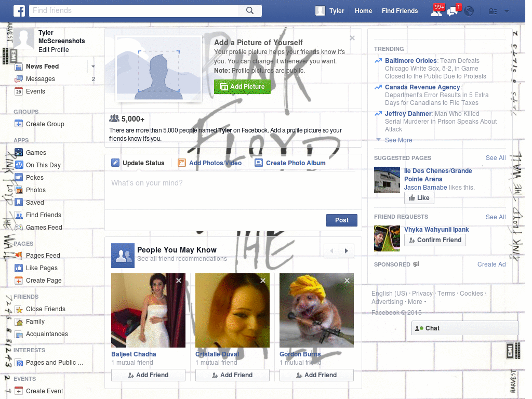Open Find Friends in top bar
The image size is (532, 399).
400,11
